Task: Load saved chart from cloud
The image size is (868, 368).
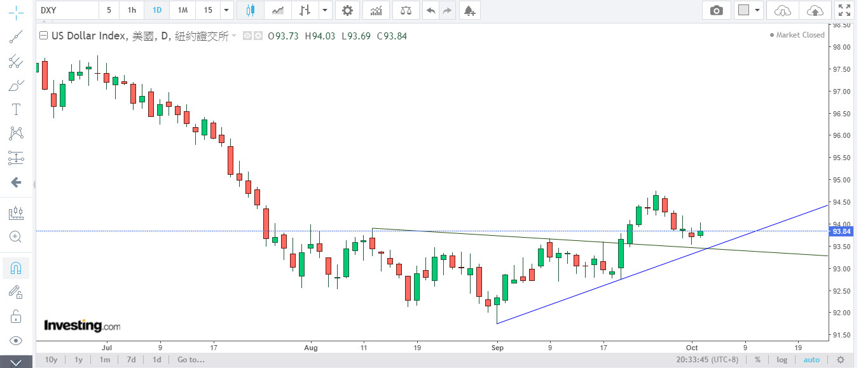Action: (x=783, y=10)
